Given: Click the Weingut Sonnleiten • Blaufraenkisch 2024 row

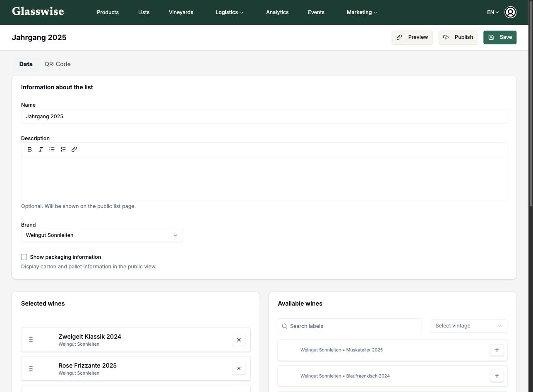Looking at the screenshot, I should 392,376.
